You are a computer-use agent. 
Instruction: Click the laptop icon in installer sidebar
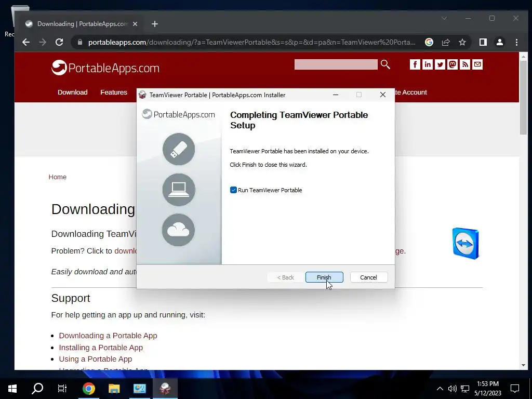179,190
